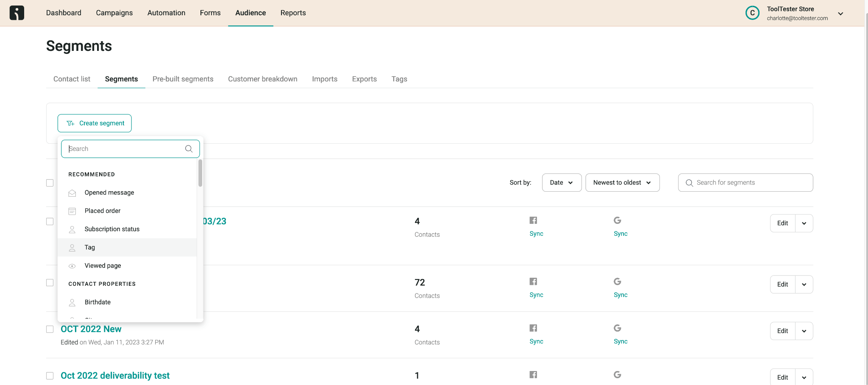Click the Create segment button
Screen dimensions: 868x385
(95, 123)
